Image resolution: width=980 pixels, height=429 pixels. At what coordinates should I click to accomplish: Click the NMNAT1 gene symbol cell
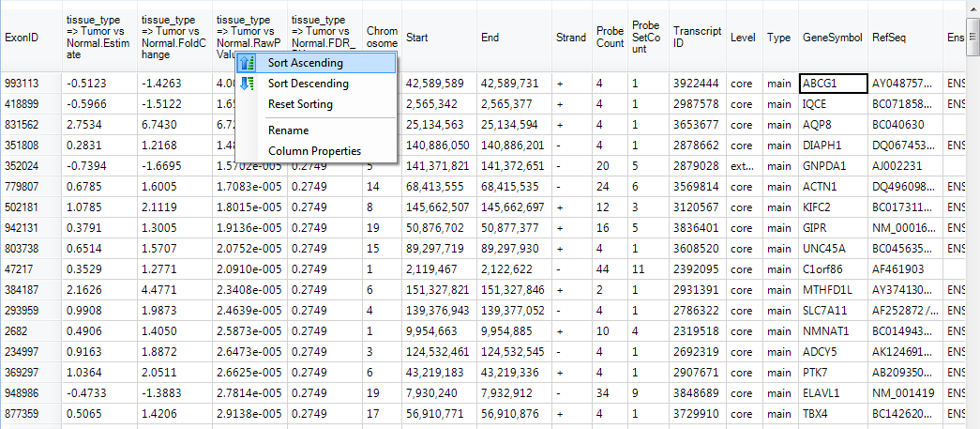(833, 330)
